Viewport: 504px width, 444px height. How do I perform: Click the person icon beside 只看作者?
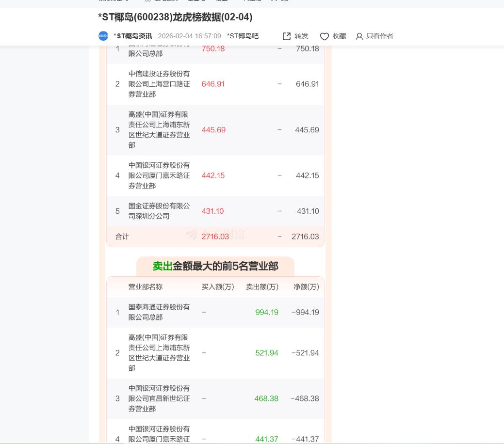tap(359, 36)
